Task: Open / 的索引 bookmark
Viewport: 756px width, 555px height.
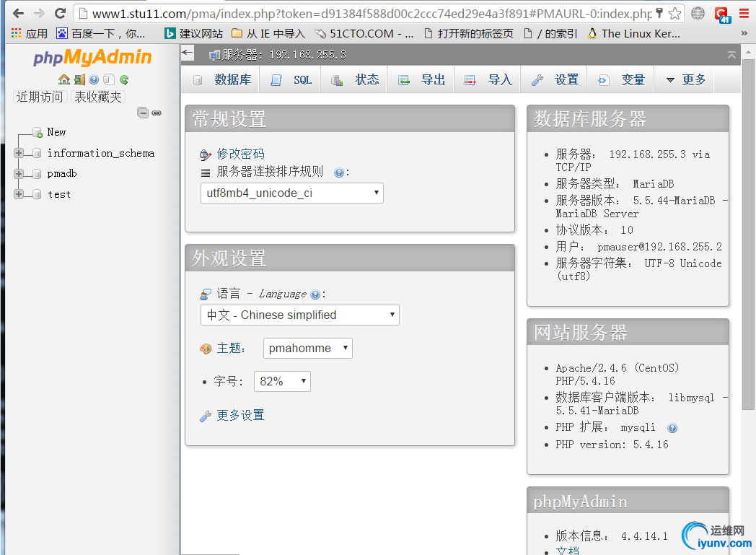Action: click(550, 33)
